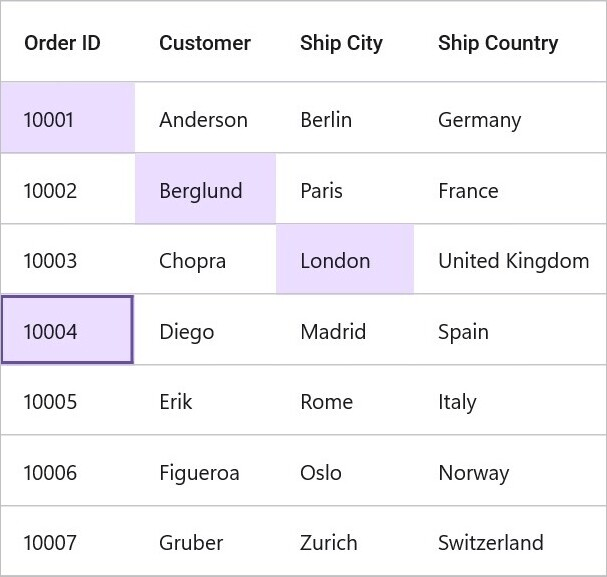Click the Diego customer cell
The width and height of the screenshot is (607, 577).
coord(206,330)
